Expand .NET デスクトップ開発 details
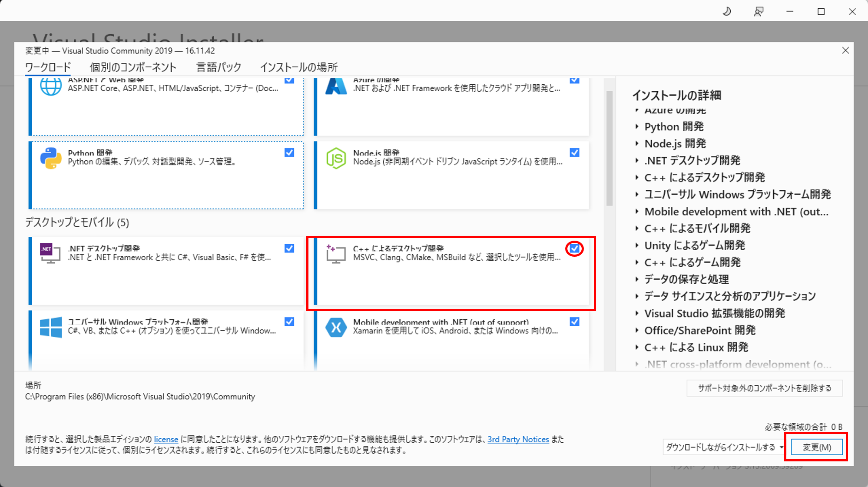This screenshot has height=487, width=868. tap(637, 161)
